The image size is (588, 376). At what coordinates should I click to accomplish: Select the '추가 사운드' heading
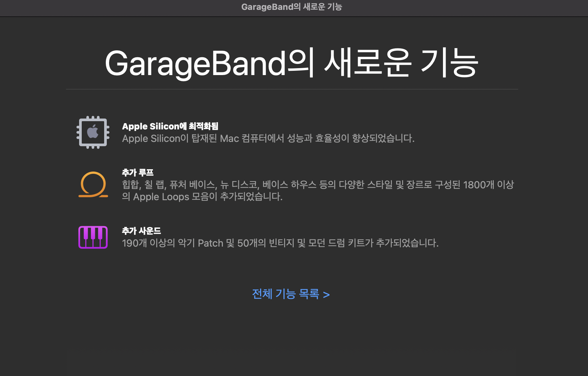tap(141, 231)
